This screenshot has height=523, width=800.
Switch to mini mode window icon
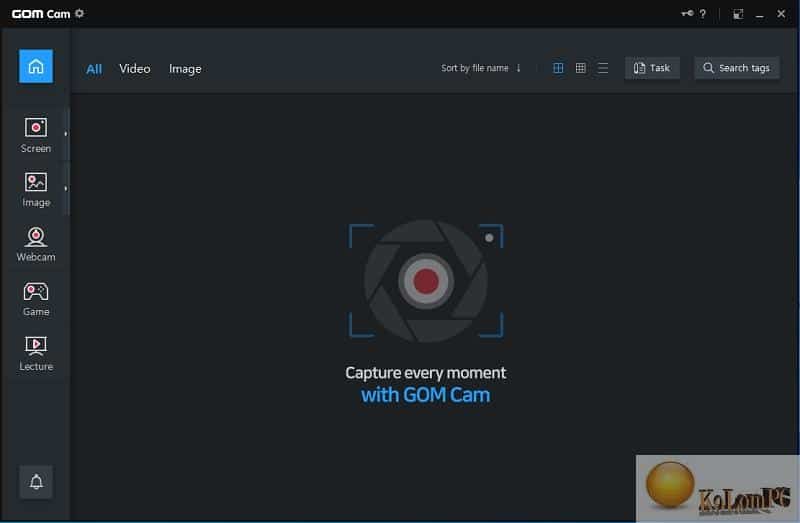[738, 14]
